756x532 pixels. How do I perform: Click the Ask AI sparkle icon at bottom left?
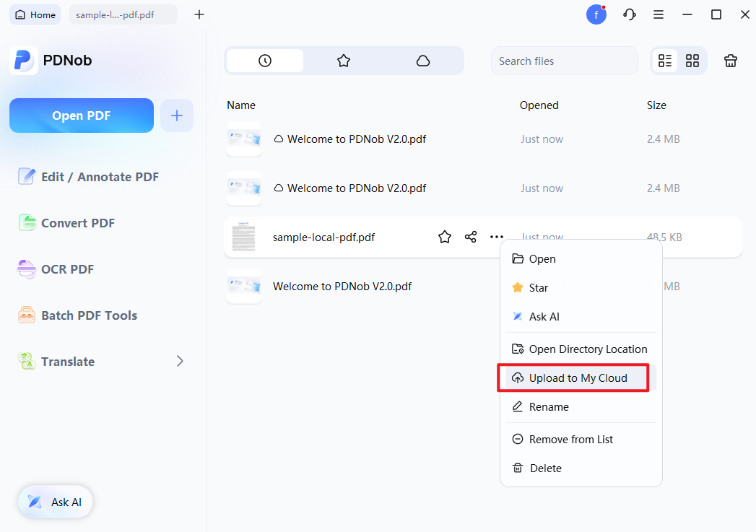pyautogui.click(x=35, y=502)
